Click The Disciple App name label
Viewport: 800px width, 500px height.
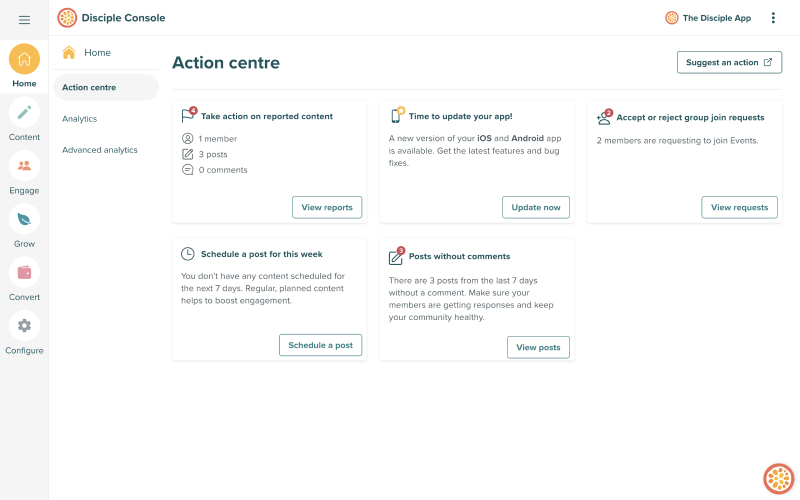click(717, 18)
